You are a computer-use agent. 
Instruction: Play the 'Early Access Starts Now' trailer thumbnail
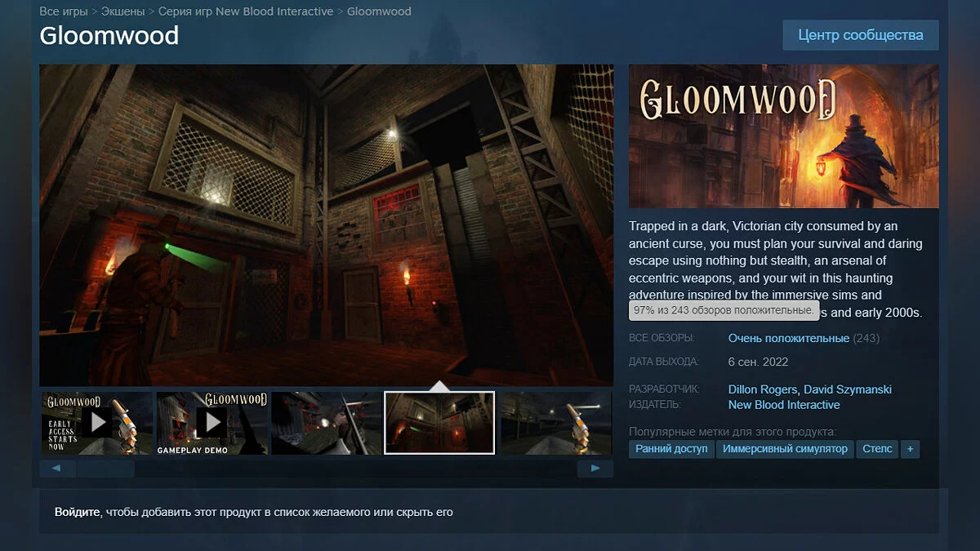pos(97,423)
